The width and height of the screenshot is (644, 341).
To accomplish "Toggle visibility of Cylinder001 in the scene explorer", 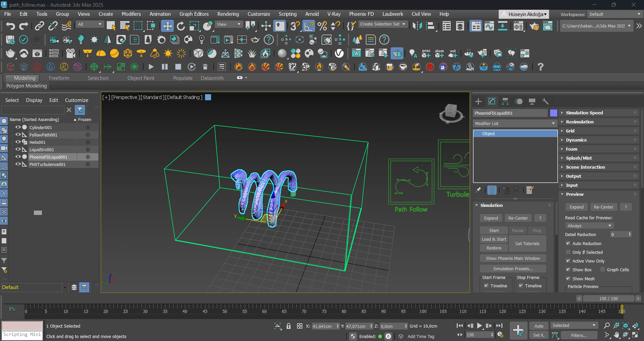I will pyautogui.click(x=18, y=127).
